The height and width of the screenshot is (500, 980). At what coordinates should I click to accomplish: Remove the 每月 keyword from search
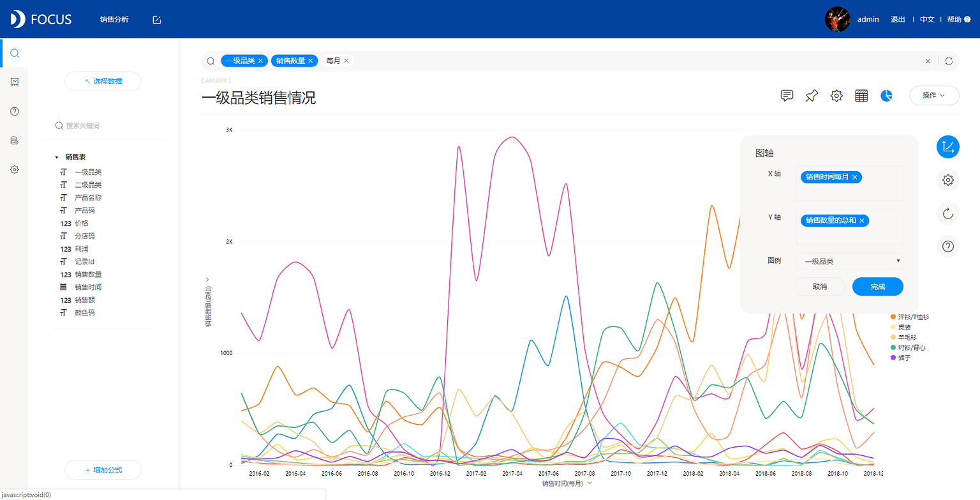[x=346, y=61]
